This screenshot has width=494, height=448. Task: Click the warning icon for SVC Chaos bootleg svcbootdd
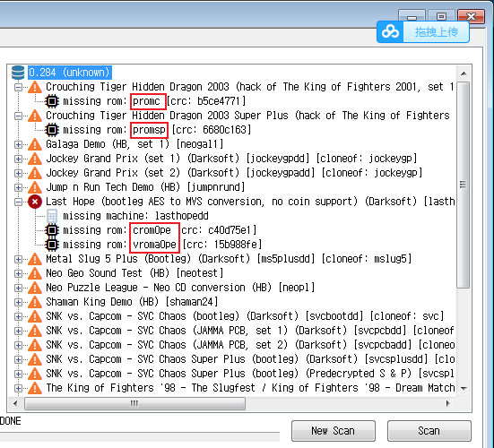(x=35, y=316)
